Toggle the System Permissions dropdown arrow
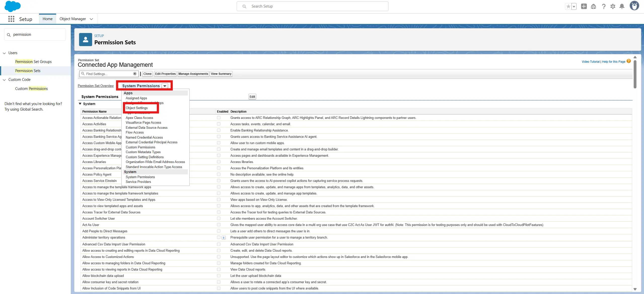The width and height of the screenshot is (644, 294). coord(165,86)
